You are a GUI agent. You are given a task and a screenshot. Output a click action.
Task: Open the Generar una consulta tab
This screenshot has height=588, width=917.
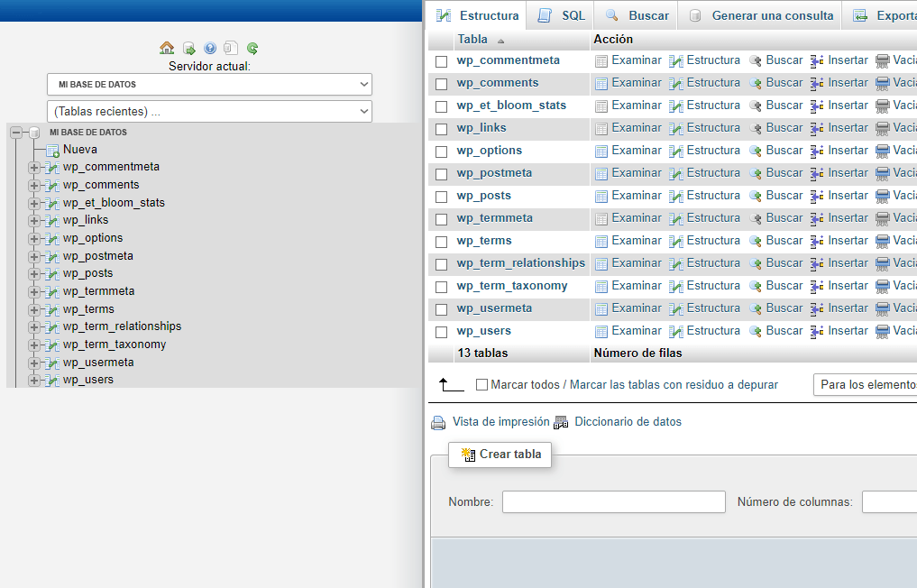point(761,15)
